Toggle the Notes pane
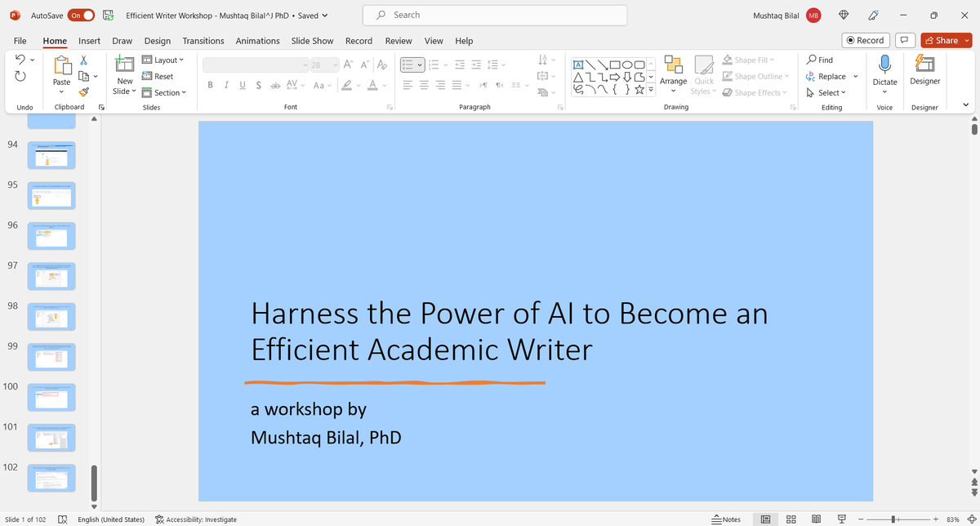 (x=726, y=519)
